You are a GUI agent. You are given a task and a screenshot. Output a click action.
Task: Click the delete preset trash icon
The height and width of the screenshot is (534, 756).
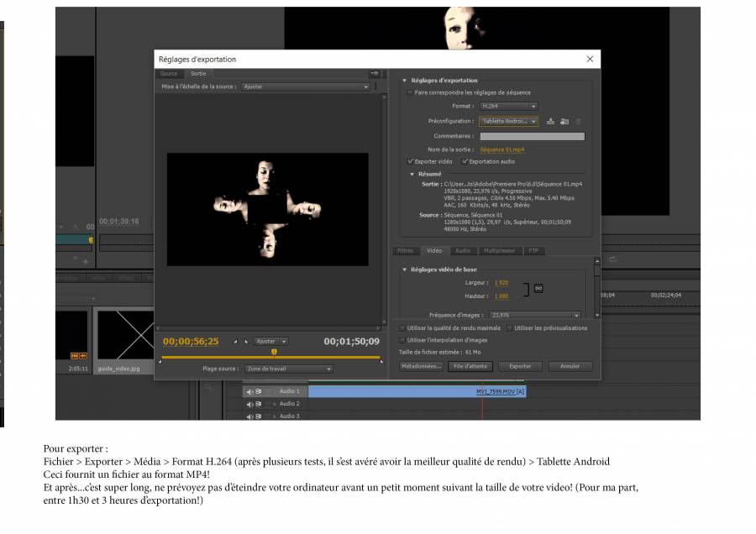coord(578,121)
